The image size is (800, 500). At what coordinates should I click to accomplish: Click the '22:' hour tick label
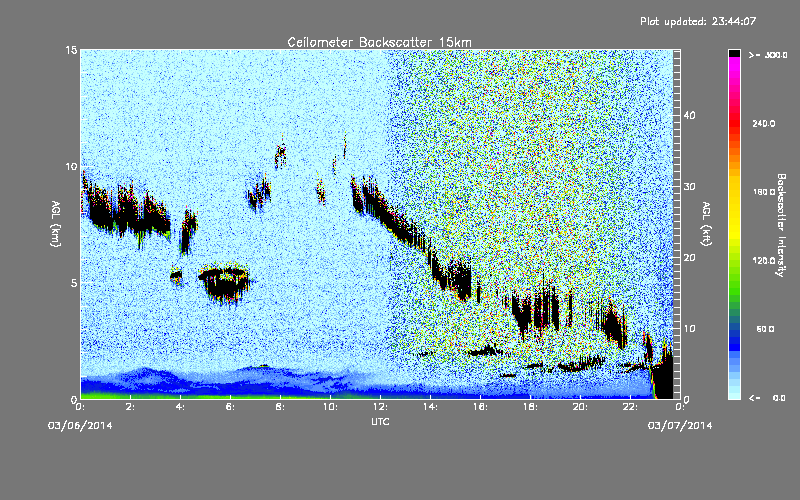(630, 407)
